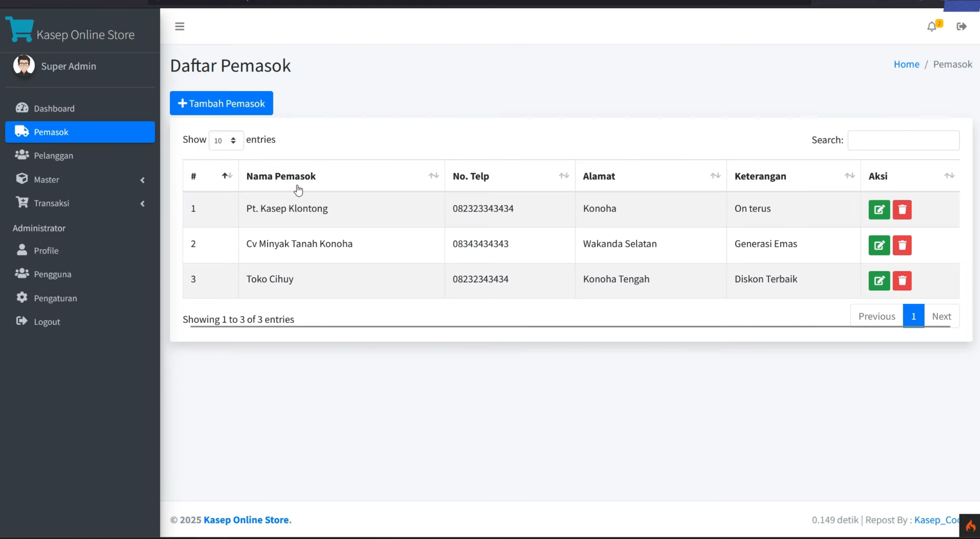Expand the Master sidebar menu
The height and width of the screenshot is (539, 980).
point(80,179)
